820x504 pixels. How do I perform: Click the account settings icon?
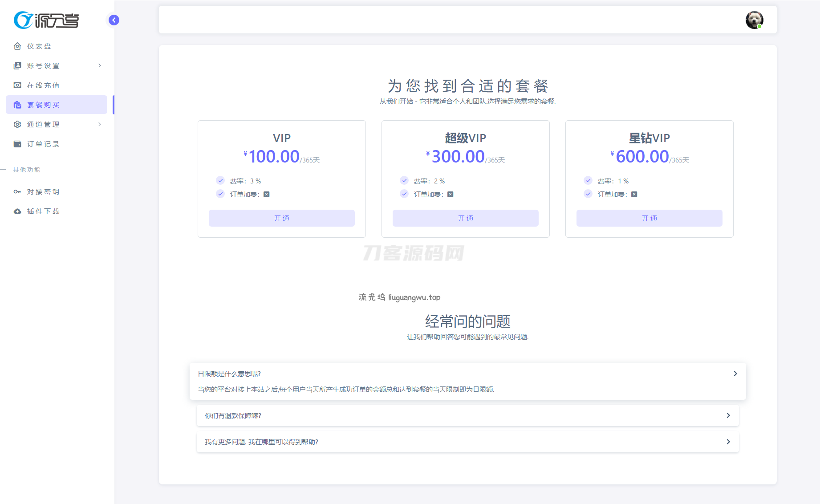point(17,66)
